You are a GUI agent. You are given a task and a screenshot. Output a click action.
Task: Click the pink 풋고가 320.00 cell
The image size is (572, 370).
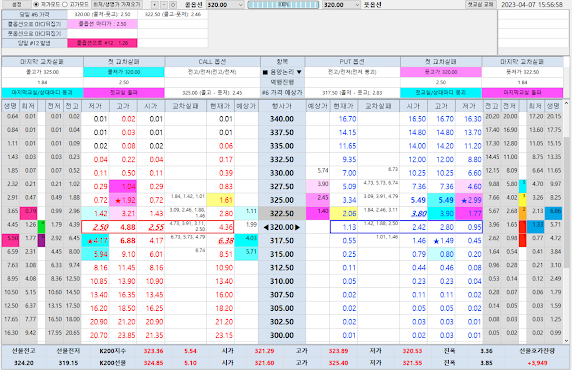tap(441, 72)
